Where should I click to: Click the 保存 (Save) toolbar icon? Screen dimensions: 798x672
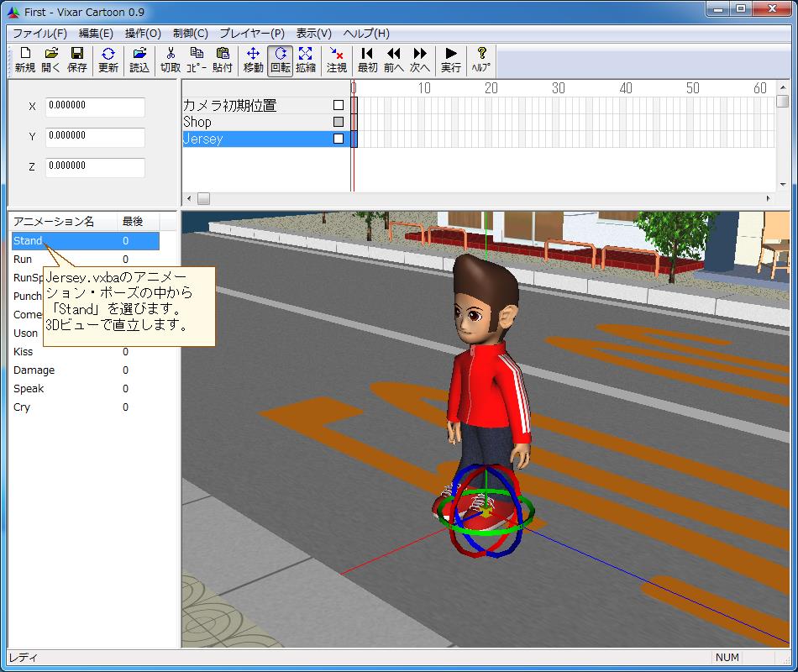[77, 60]
